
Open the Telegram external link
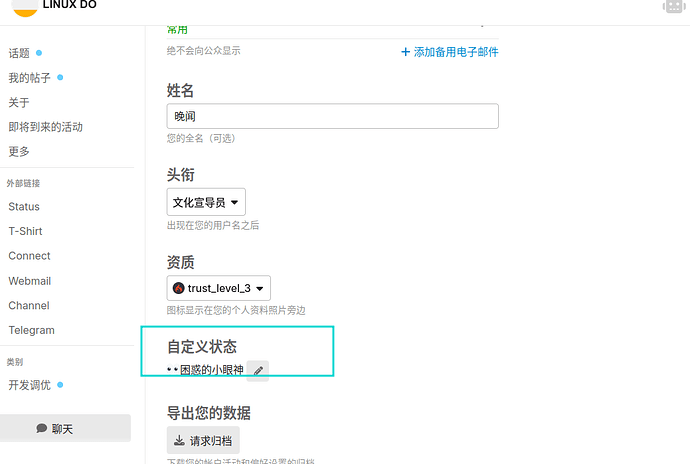pos(31,330)
